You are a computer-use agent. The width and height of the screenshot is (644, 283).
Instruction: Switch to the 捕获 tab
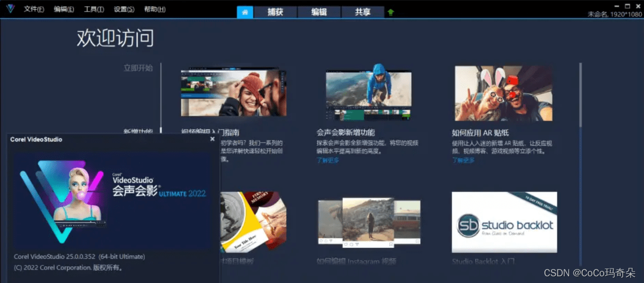coord(275,12)
